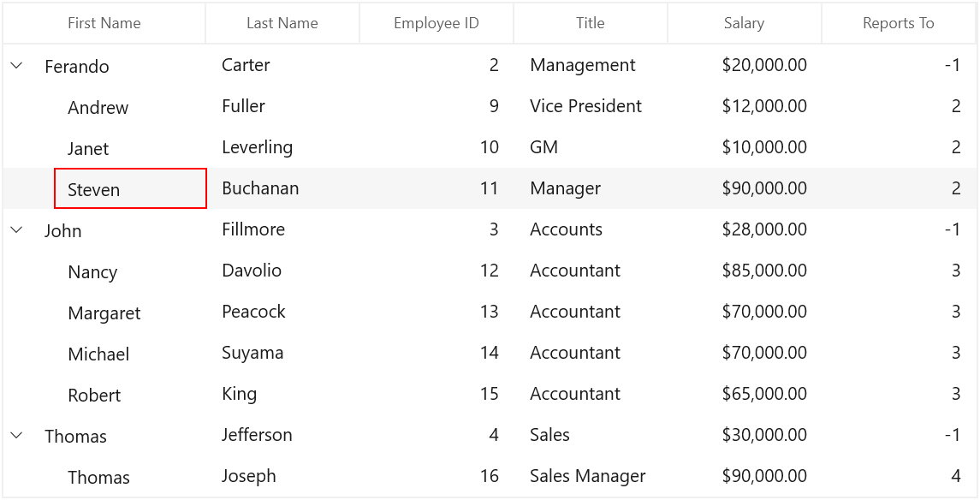This screenshot has height=500, width=980.
Task: Click Accountant title in King row
Action: (x=591, y=394)
